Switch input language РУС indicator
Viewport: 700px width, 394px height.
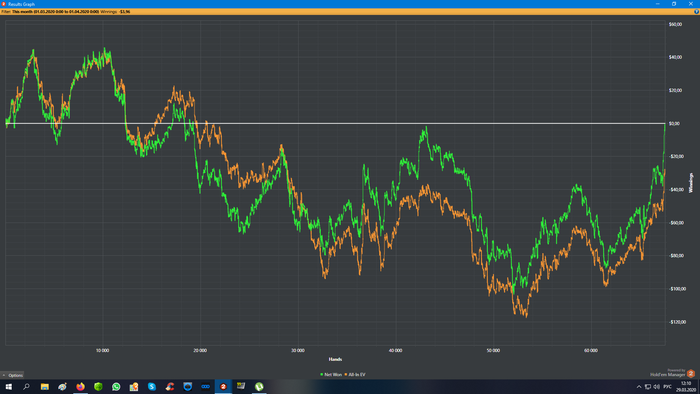(x=668, y=387)
